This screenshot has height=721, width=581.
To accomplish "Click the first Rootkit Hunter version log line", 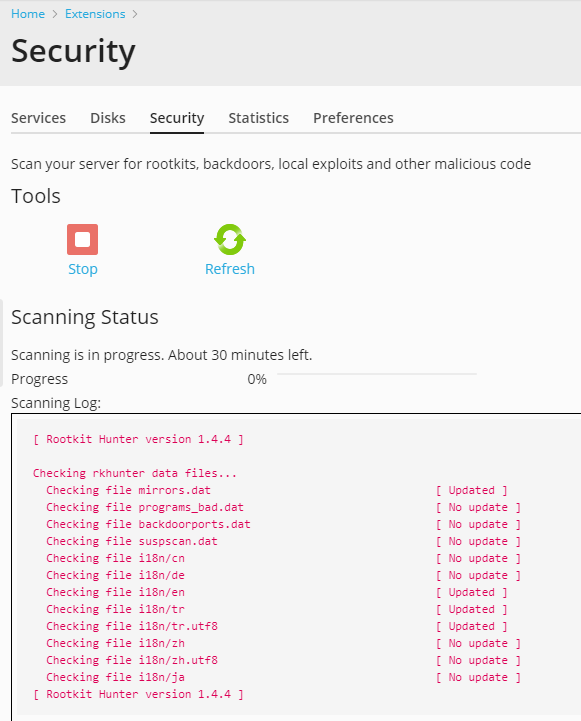I will coord(138,439).
